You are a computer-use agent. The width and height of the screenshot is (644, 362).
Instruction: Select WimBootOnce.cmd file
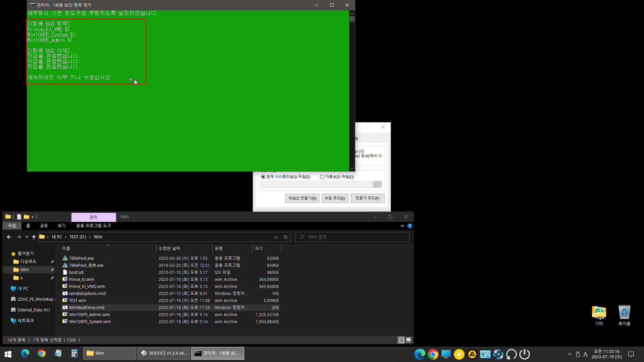pyautogui.click(x=87, y=308)
